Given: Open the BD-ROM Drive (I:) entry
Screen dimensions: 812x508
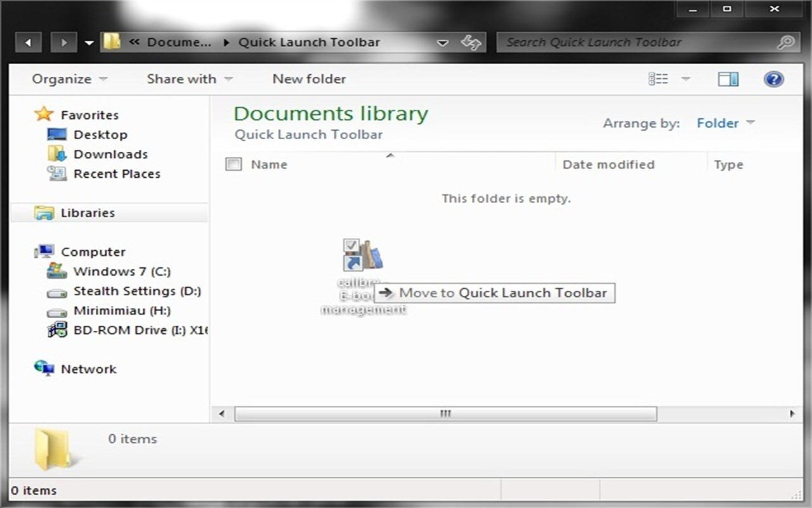Looking at the screenshot, I should (141, 331).
